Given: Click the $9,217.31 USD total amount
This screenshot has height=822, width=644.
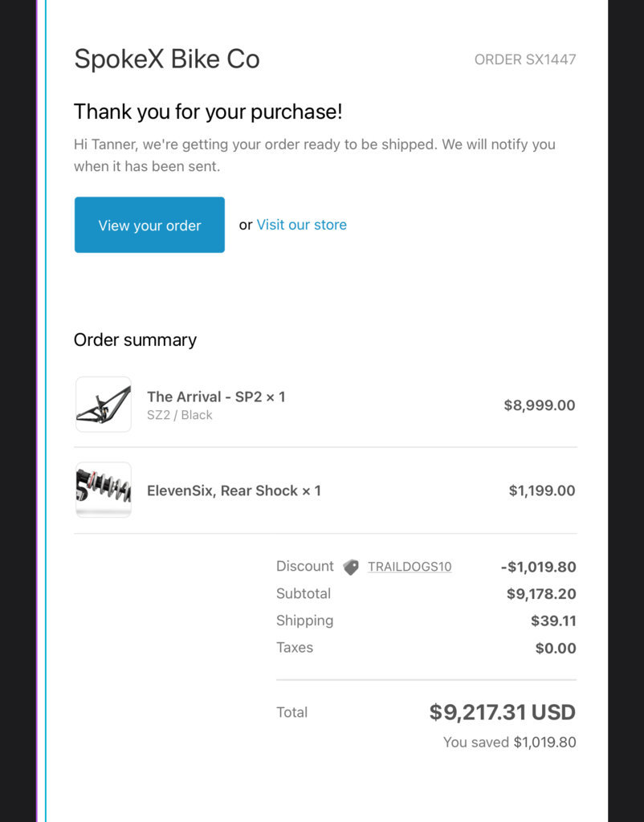Looking at the screenshot, I should tap(503, 712).
